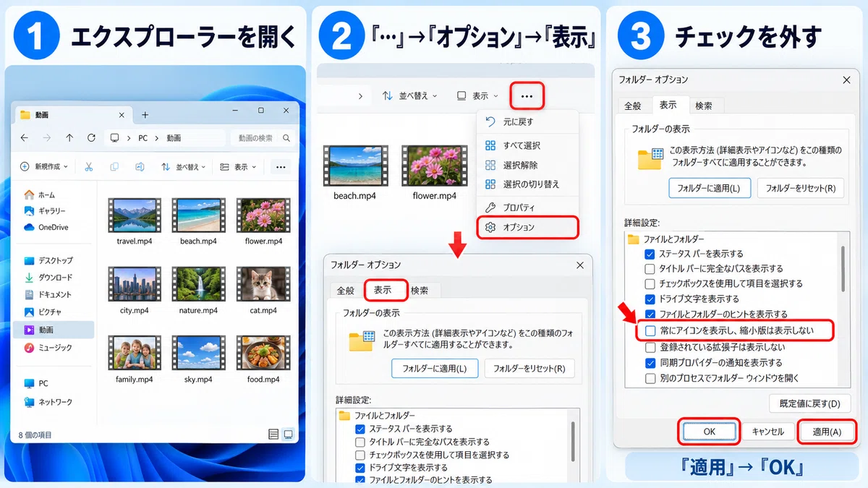Confirm with the OK button

pyautogui.click(x=709, y=432)
